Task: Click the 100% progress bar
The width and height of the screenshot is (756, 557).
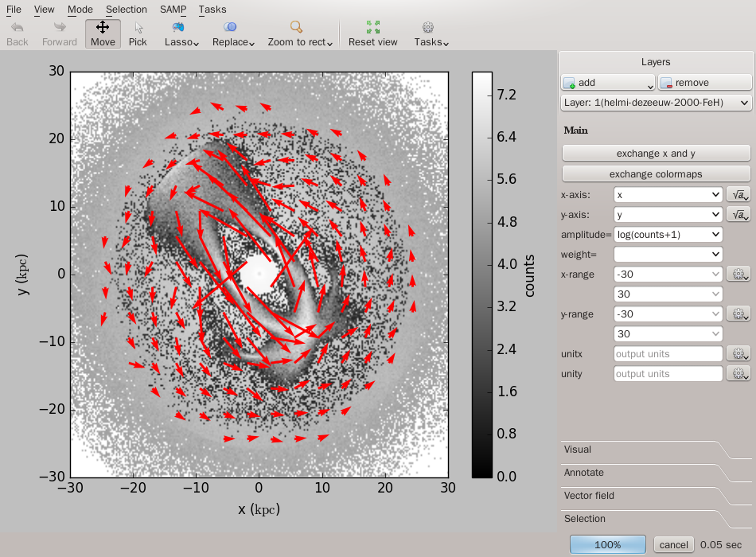Action: click(x=608, y=545)
